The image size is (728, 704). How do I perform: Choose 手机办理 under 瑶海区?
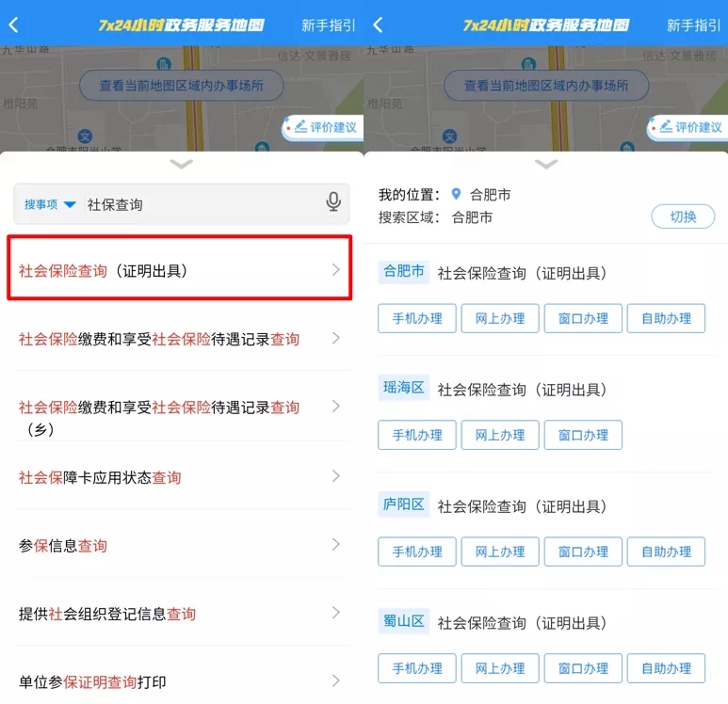coord(417,435)
